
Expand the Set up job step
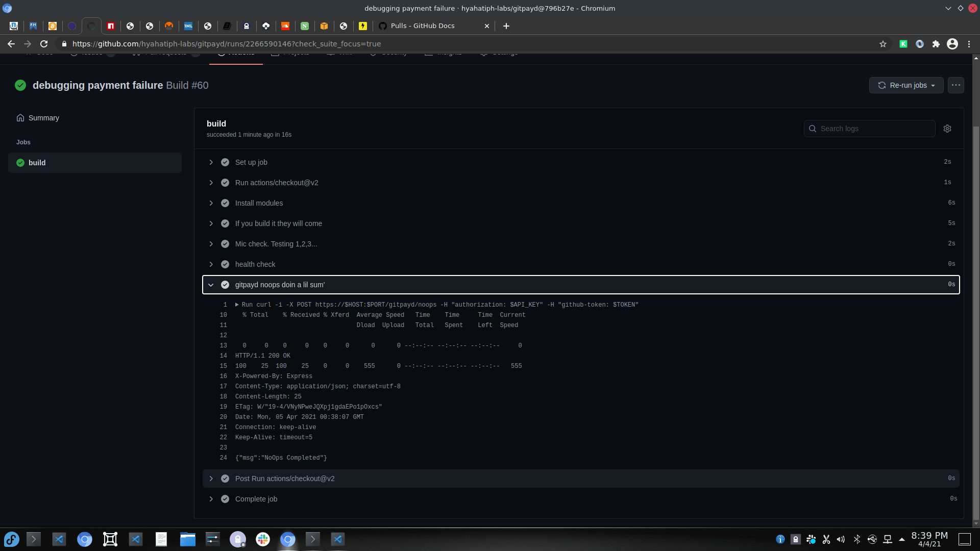211,162
